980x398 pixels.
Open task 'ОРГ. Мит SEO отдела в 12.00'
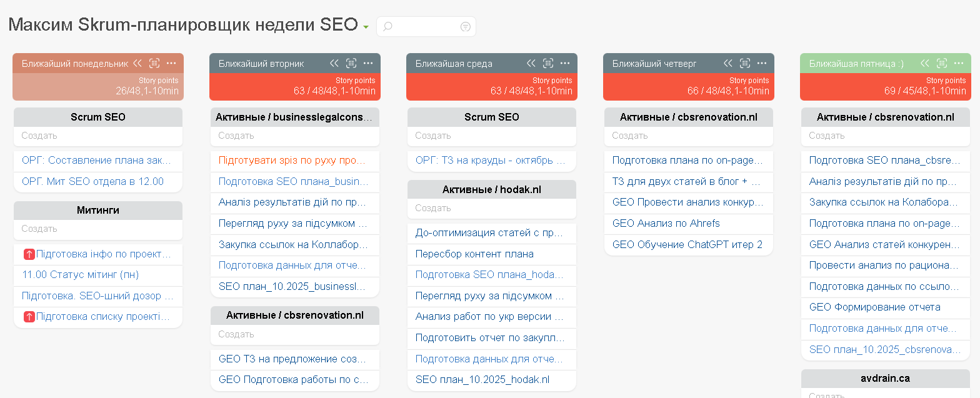(x=92, y=182)
